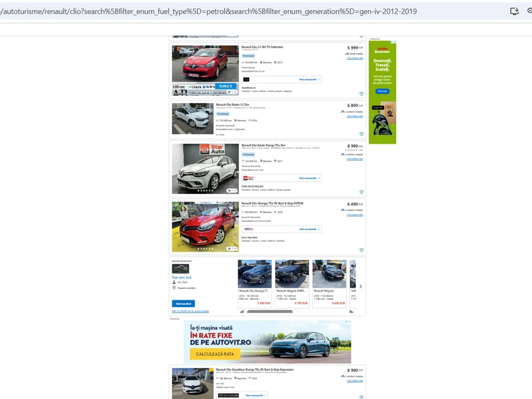Save the 6 490 EUR Clio INTENS listing via heart

361,250
